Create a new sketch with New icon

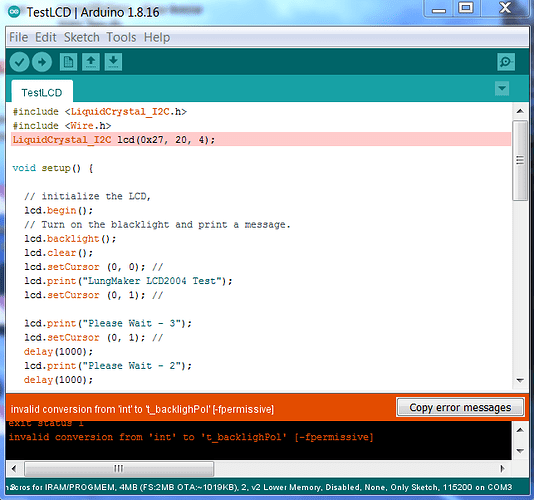pos(68,62)
